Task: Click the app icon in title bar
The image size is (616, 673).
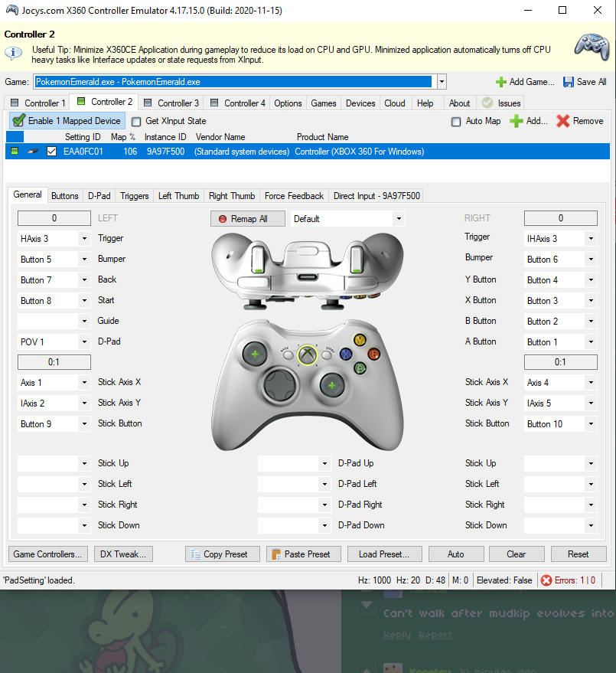Action: [12, 10]
